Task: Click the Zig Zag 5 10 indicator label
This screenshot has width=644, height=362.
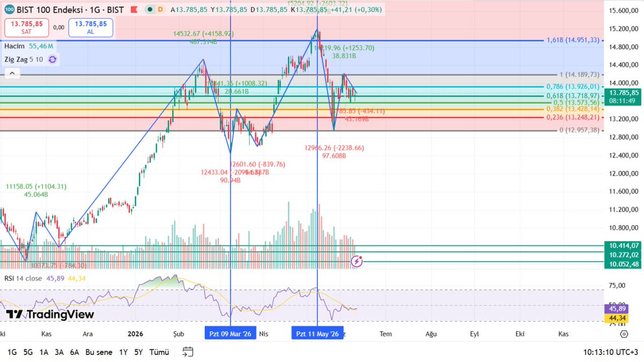Action: [24, 60]
